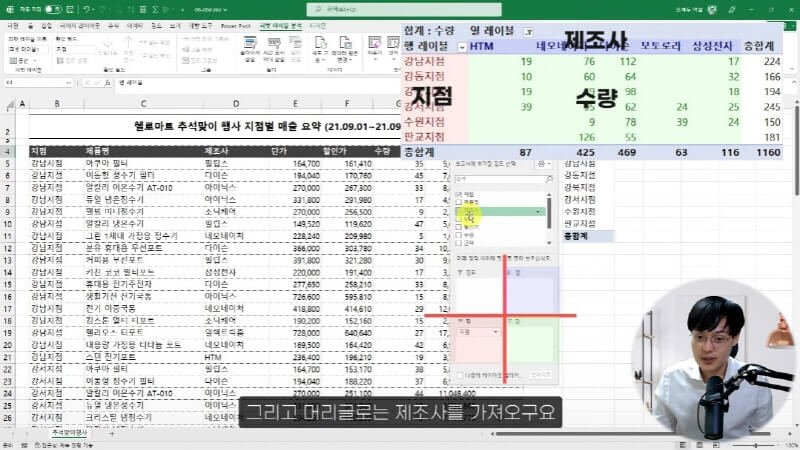This screenshot has width=800, height=450.
Task: Check the 금액 field checkbox
Action: [x=458, y=243]
